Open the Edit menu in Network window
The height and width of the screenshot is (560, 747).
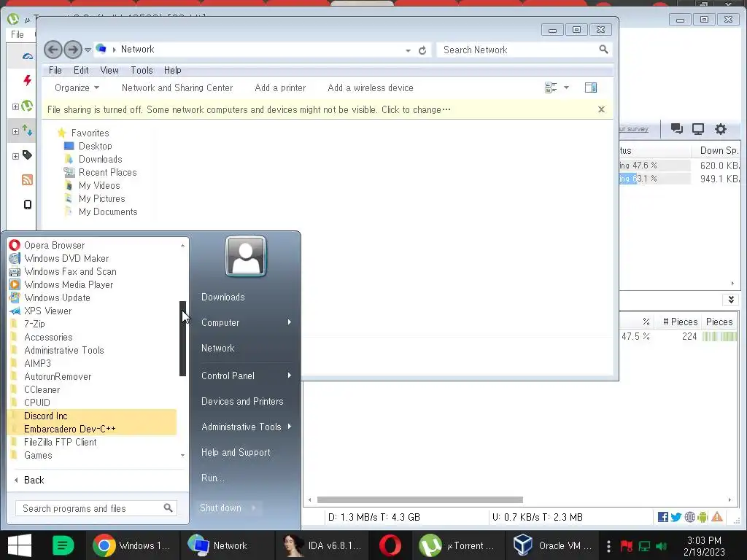[81, 71]
